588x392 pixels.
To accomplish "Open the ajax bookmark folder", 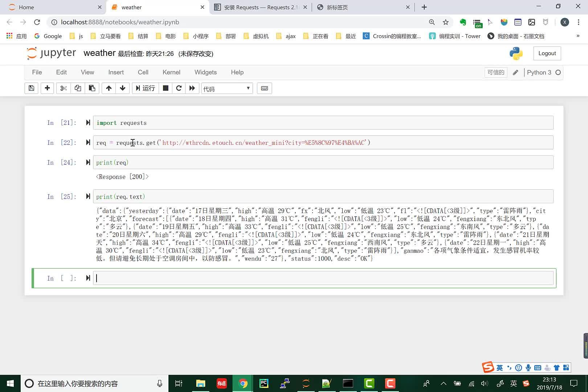I will tap(286, 36).
